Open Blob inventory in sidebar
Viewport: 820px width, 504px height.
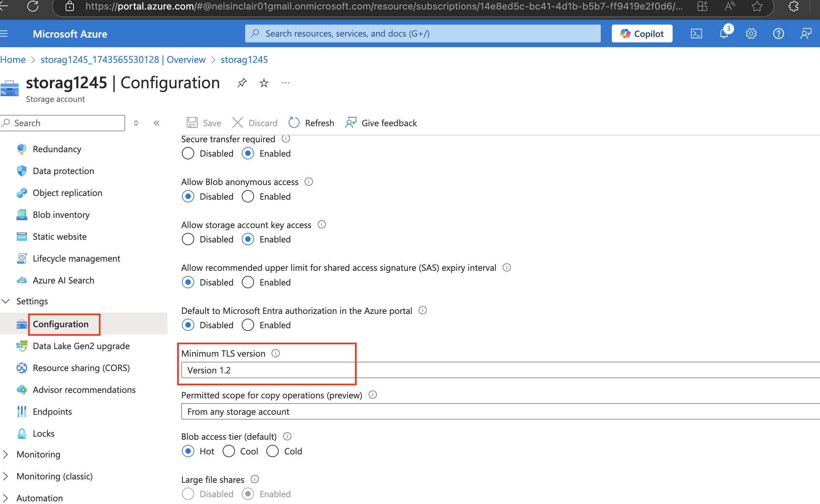pyautogui.click(x=61, y=215)
